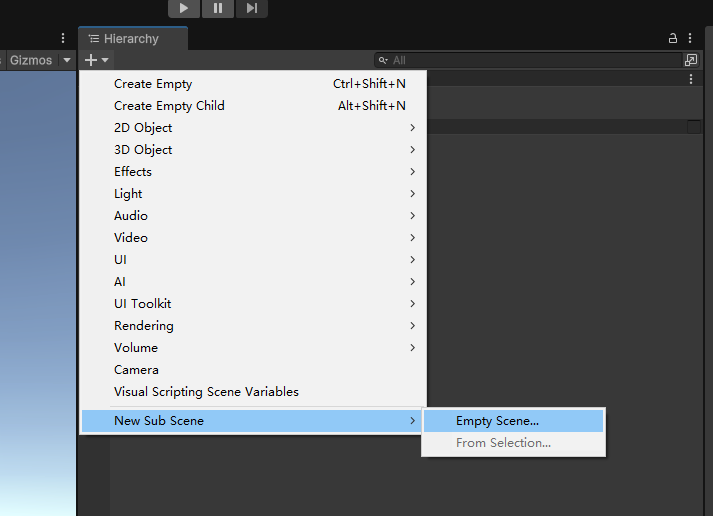
Task: Toggle the Hierarchy panel lock icon
Action: [673, 39]
